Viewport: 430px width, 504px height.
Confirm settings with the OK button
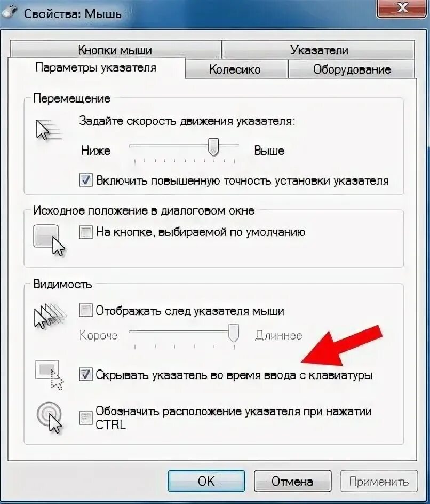[x=206, y=481]
